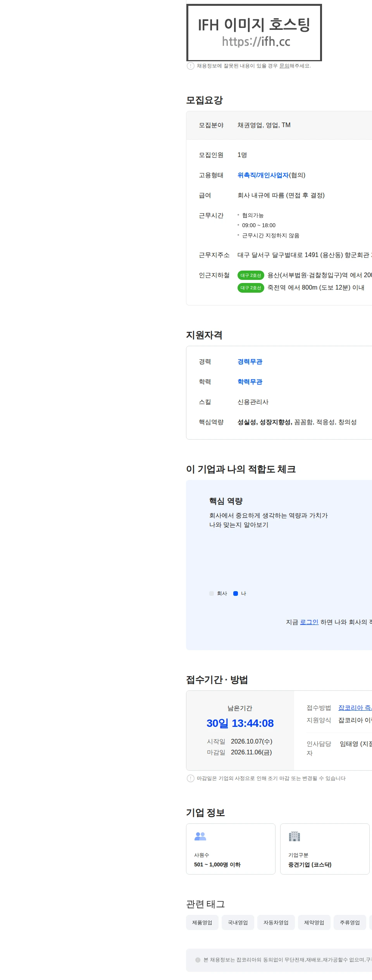Select the 제품영업 tag

click(202, 923)
